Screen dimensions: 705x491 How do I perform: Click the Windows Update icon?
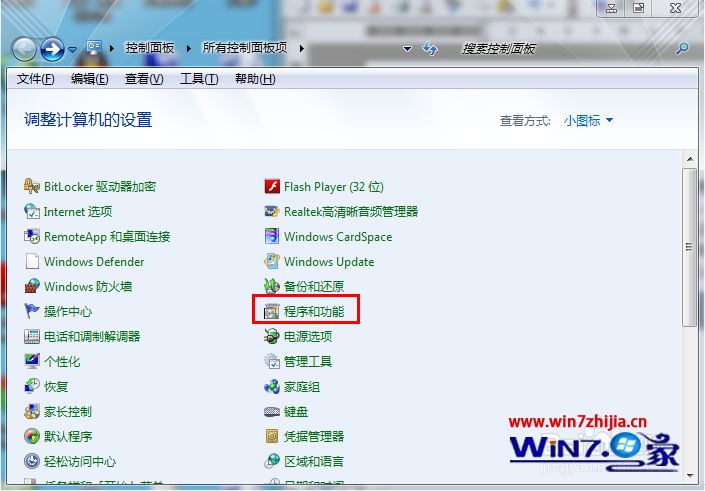(272, 261)
